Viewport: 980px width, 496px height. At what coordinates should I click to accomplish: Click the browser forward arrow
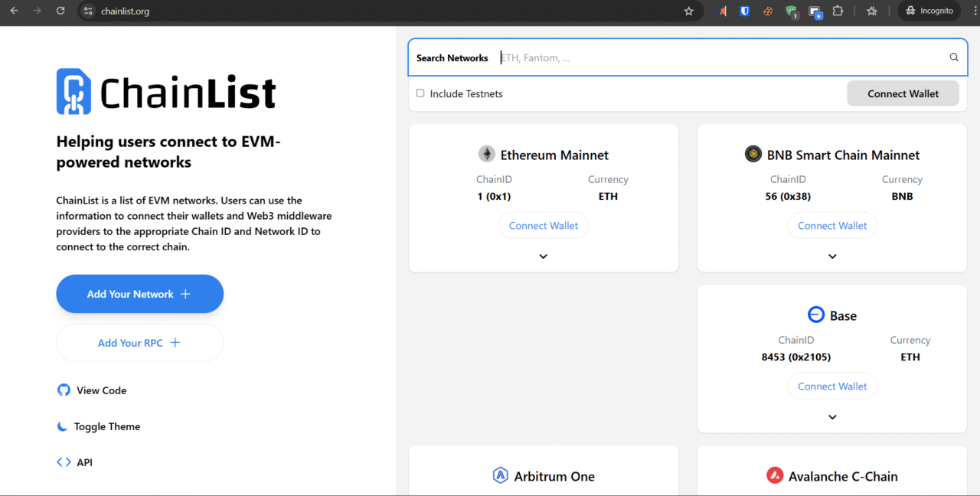37,11
